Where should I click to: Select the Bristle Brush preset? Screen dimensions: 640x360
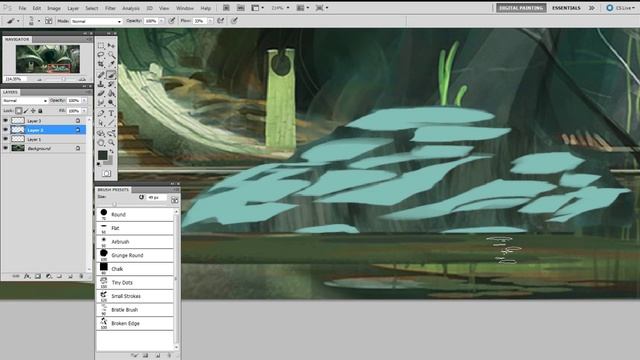tap(135, 310)
